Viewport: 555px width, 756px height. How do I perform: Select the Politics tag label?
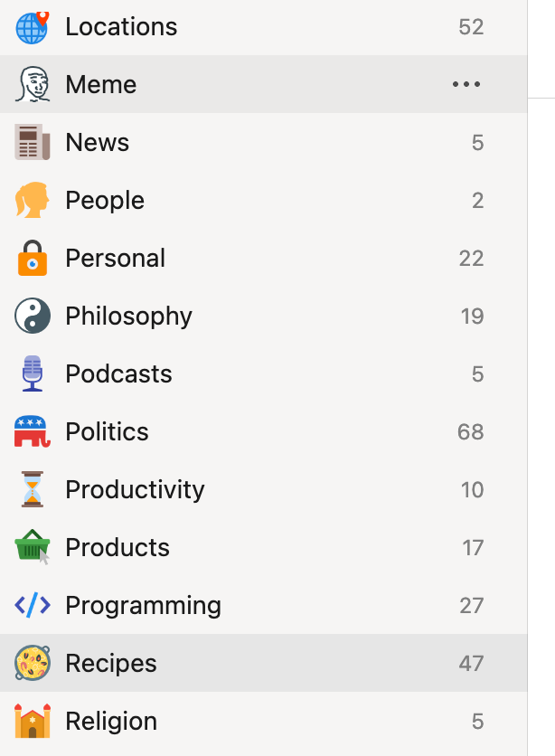coord(107,431)
